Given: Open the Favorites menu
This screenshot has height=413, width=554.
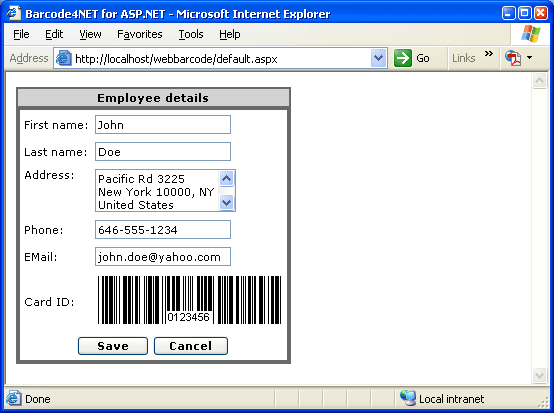Looking at the screenshot, I should 140,34.
